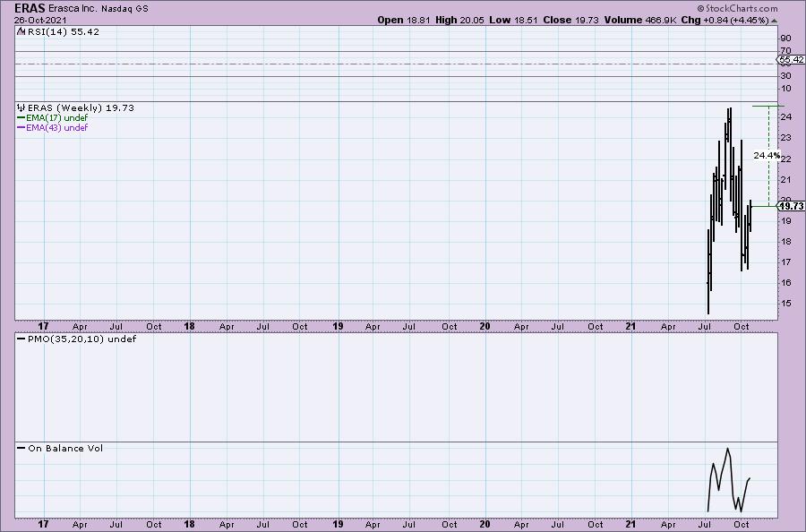This screenshot has height=532, width=806.
Task: Click the company name Erasca Inc.
Action: click(x=72, y=9)
